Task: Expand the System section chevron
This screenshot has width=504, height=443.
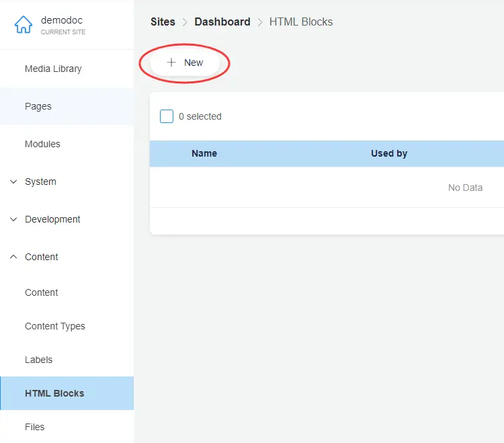Action: 13,182
